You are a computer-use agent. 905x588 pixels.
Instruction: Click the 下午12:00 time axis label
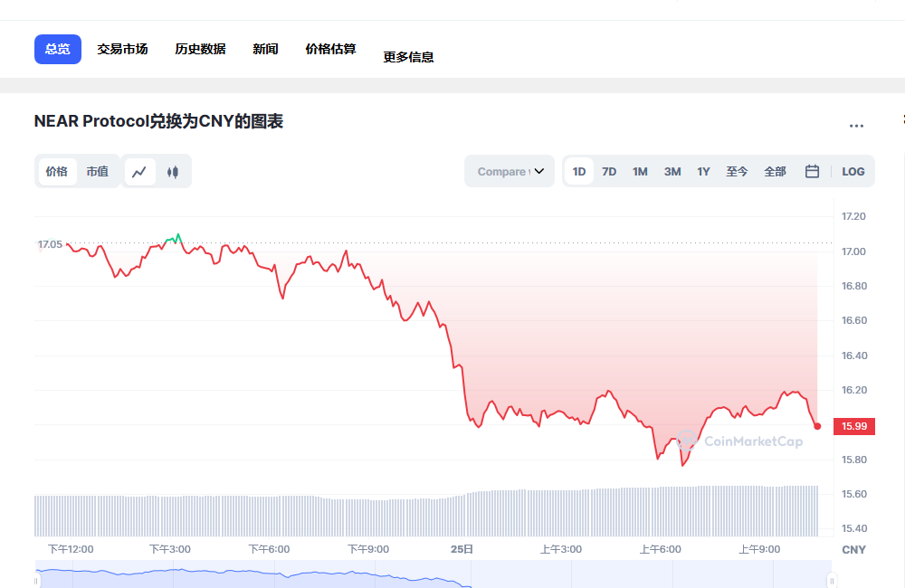[71, 549]
